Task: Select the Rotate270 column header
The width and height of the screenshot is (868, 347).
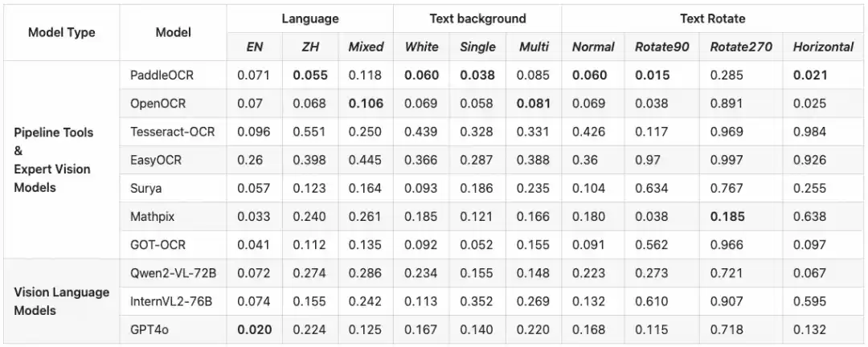Action: [741, 47]
